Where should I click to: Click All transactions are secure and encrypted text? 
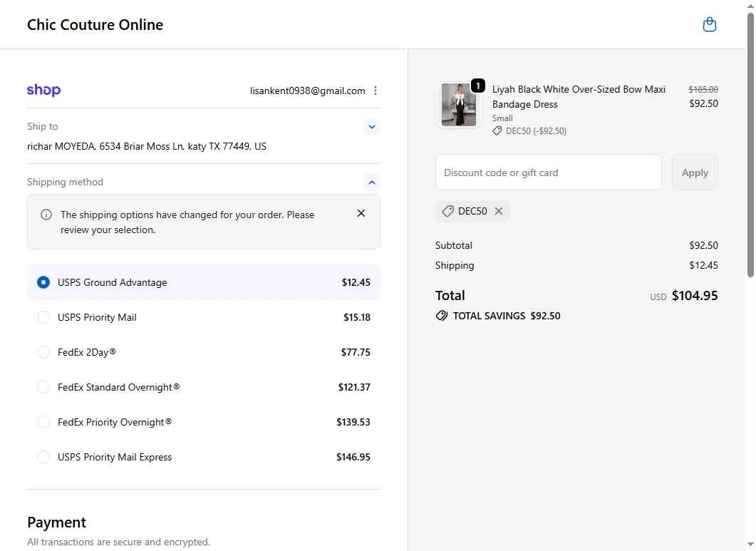(x=118, y=542)
